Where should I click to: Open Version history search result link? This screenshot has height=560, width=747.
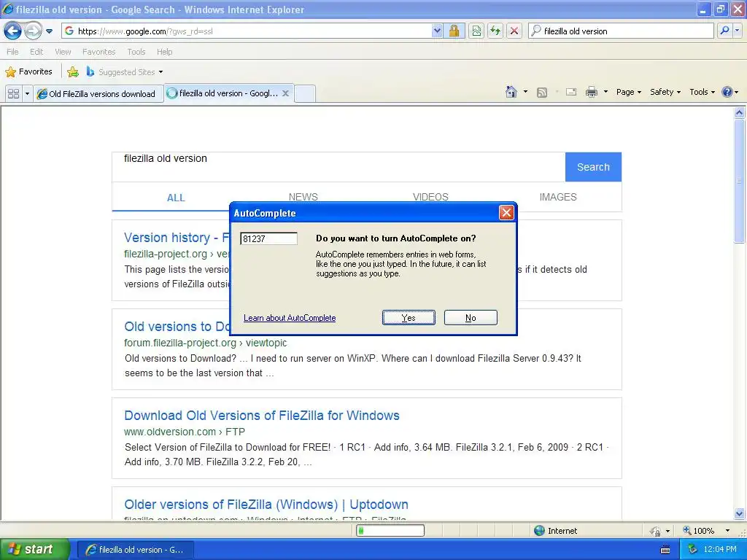click(177, 237)
